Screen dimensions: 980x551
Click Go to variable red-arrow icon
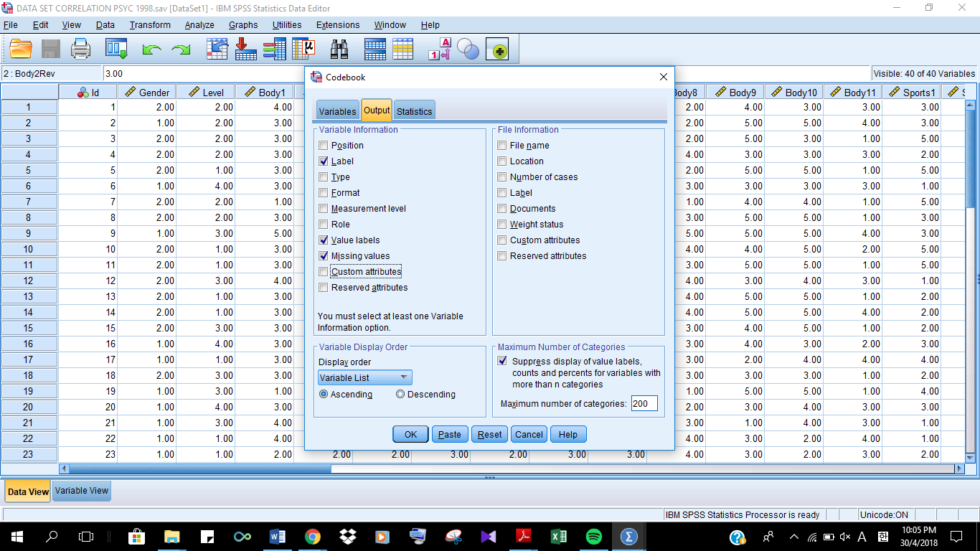[246, 49]
